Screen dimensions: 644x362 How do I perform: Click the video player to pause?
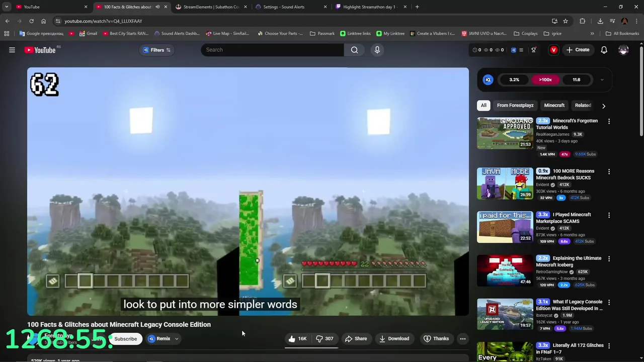pos(248,191)
